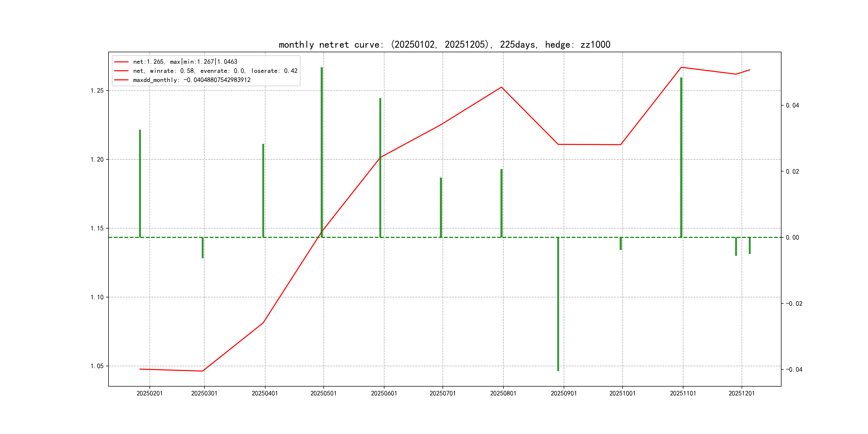Click the -0.02 right axis tick label
The height and width of the screenshot is (434, 868).
click(x=794, y=304)
